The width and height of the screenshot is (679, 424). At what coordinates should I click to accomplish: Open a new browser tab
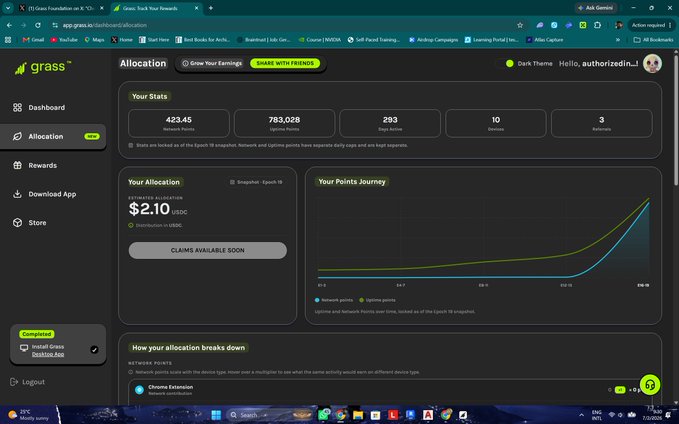point(210,8)
